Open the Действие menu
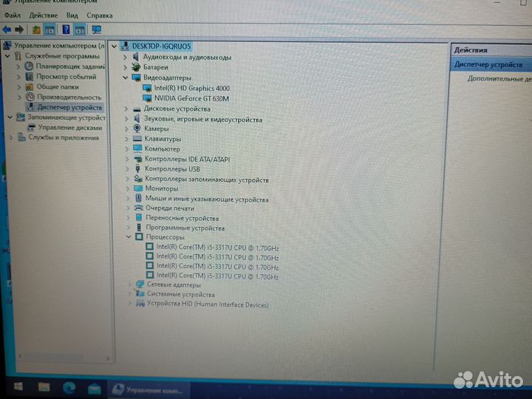This screenshot has height=399, width=532. pos(44,16)
